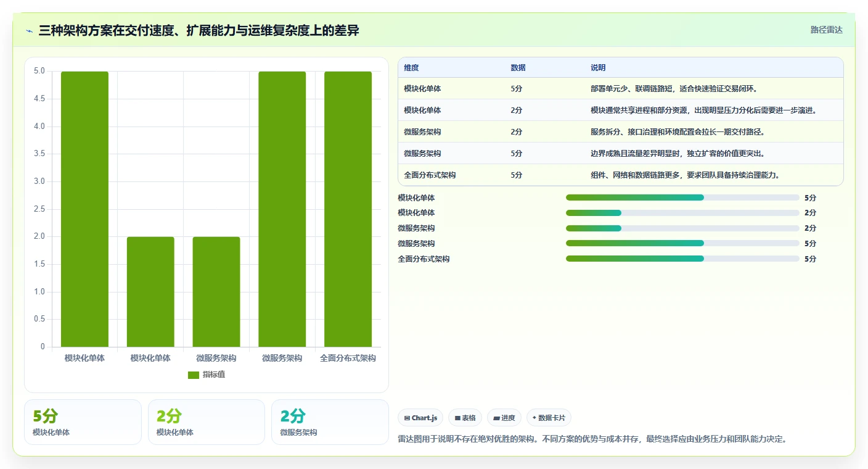
Task: Click the 表格 chip
Action: coord(465,418)
